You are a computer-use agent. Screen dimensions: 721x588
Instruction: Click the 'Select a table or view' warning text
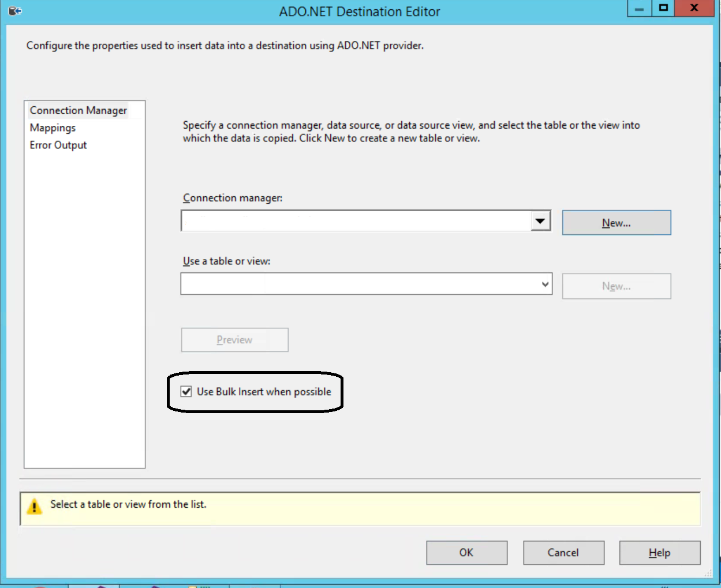pos(128,504)
